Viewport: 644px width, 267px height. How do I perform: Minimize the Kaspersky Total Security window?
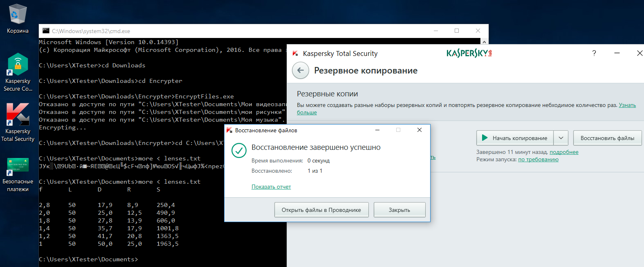(x=617, y=53)
